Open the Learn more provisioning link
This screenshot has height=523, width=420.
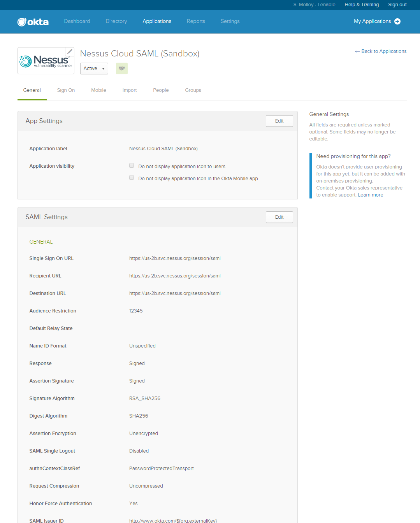point(371,195)
